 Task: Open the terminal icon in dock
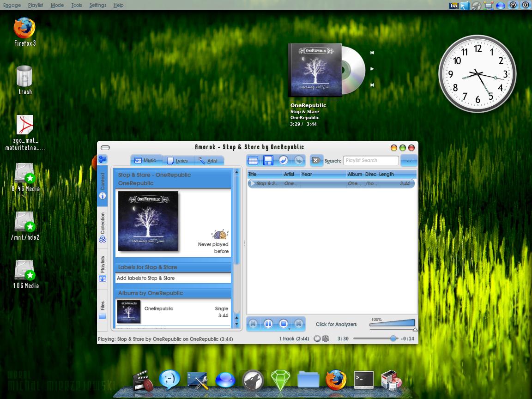(x=364, y=380)
